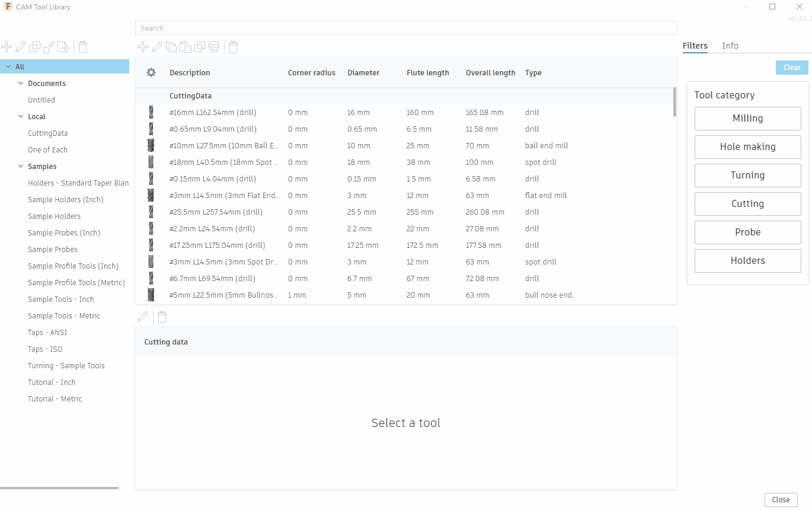Select the One of Each library
The width and height of the screenshot is (812, 510).
47,150
